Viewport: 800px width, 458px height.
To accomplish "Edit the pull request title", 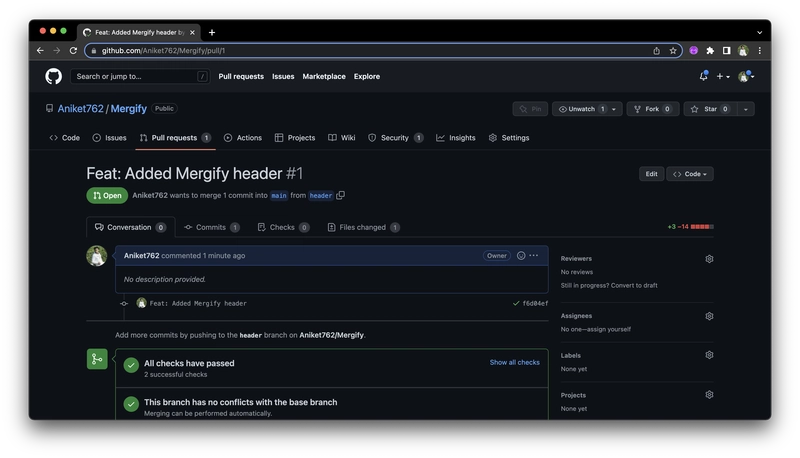I will 652,174.
